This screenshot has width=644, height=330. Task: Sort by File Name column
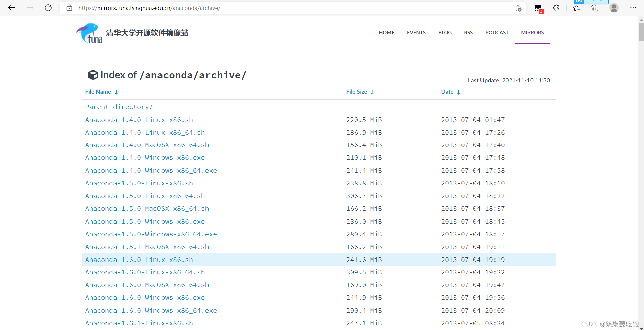click(101, 92)
